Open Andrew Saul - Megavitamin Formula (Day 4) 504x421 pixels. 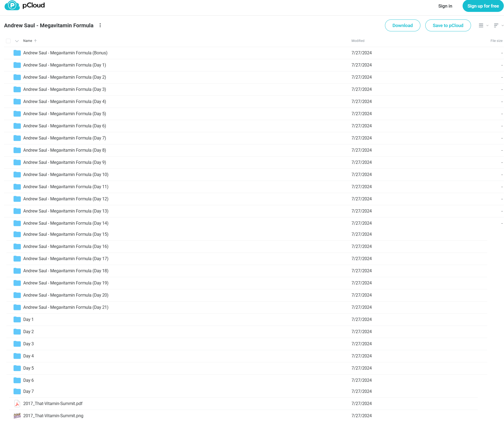65,101
